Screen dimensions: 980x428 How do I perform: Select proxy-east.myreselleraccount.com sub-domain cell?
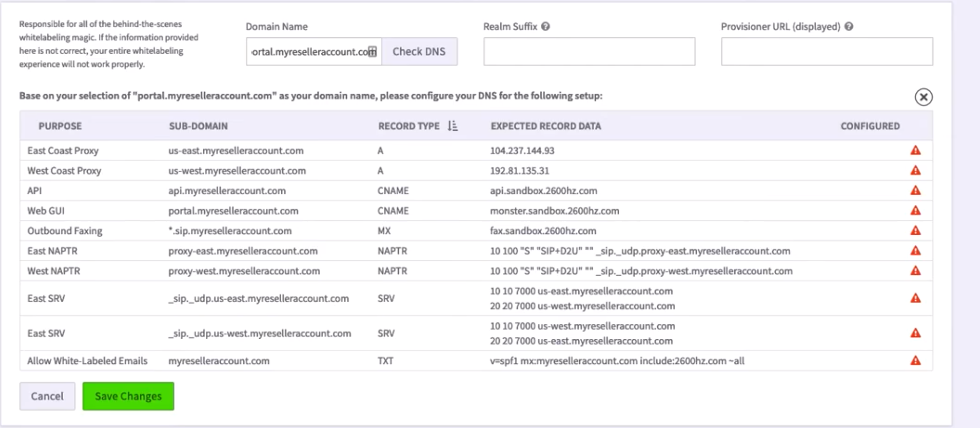tap(243, 251)
